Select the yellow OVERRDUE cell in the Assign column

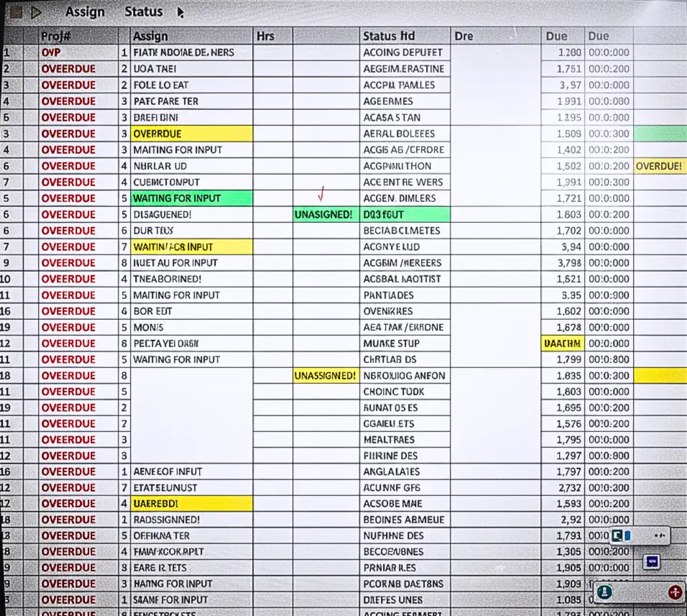(189, 133)
